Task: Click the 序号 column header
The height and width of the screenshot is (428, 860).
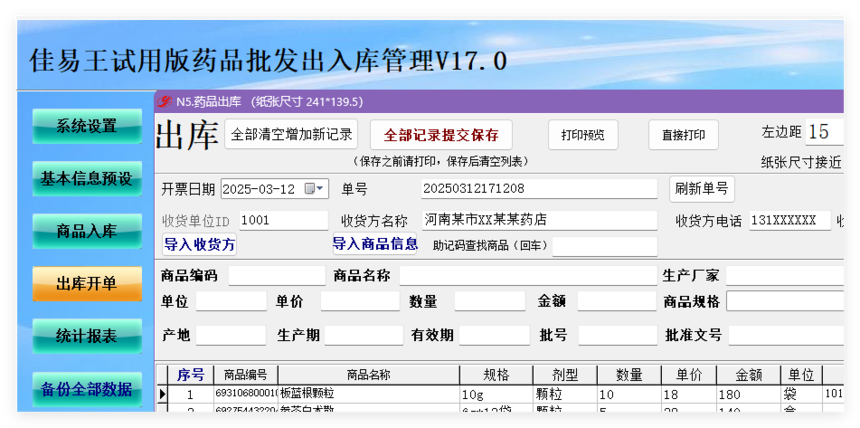Action: coord(190,375)
